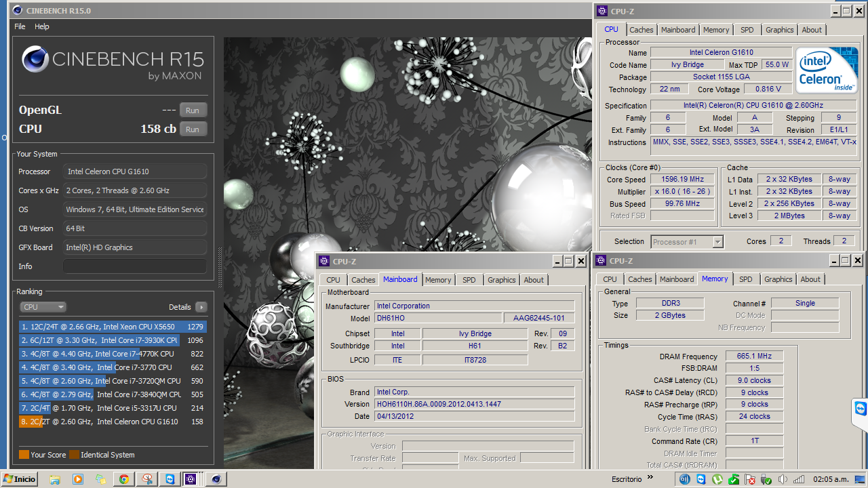Open the Cinebench Help menu
The width and height of the screenshot is (868, 488).
coord(42,26)
